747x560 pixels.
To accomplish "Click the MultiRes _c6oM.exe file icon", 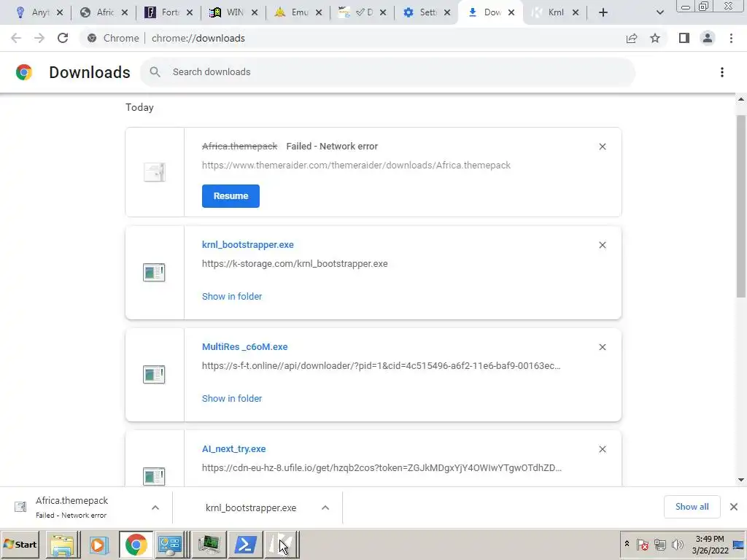I will pyautogui.click(x=154, y=374).
